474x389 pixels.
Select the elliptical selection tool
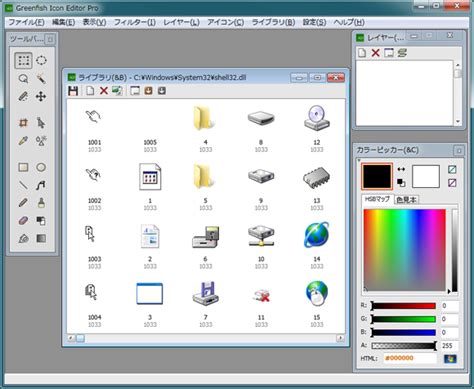point(41,61)
